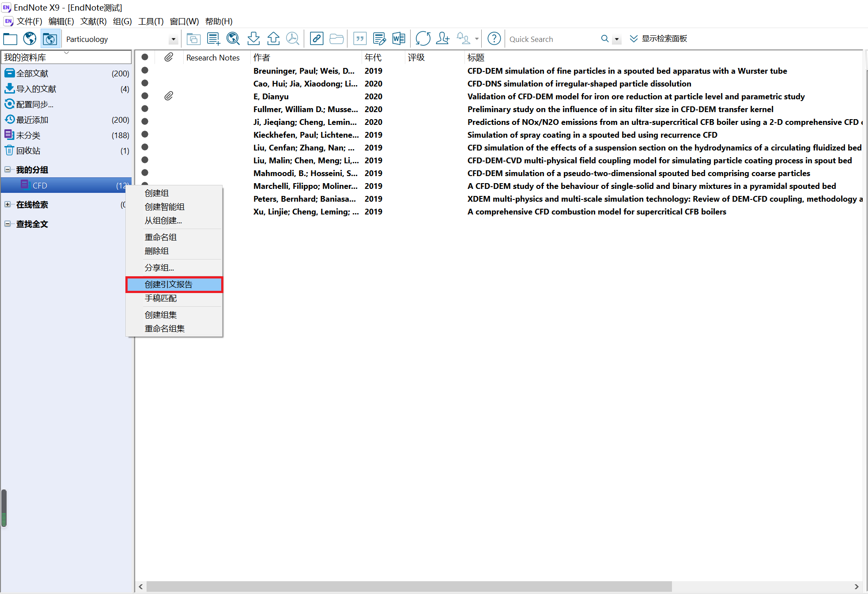The image size is (868, 594).
Task: Open the 组(G) menu
Action: [x=122, y=21]
